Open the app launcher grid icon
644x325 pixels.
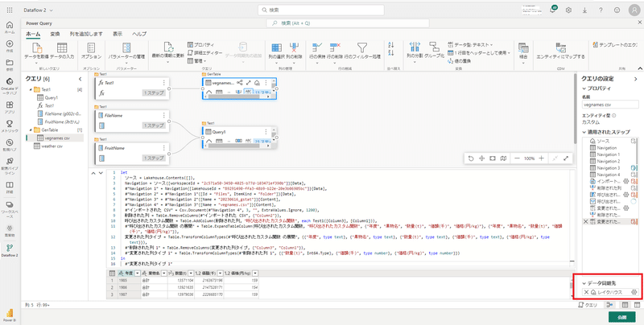tap(10, 10)
